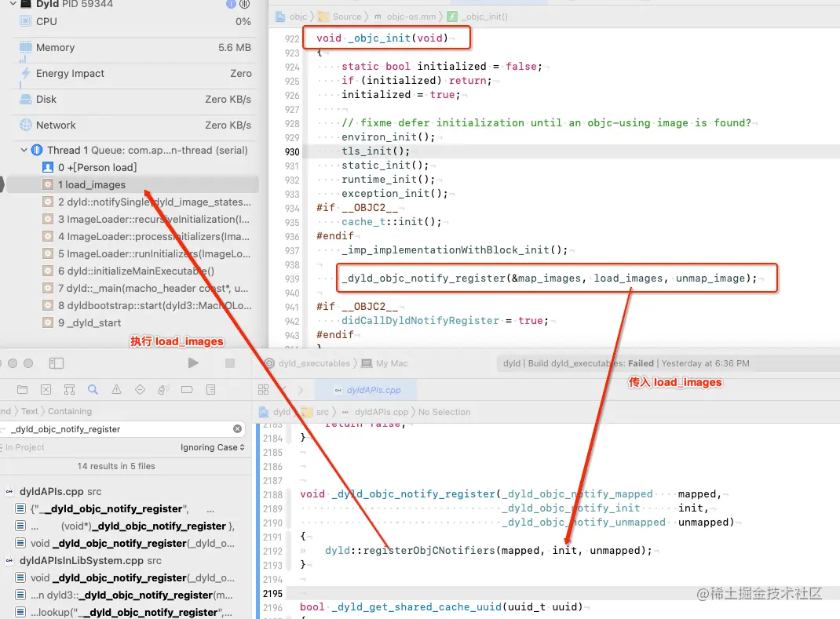The width and height of the screenshot is (840, 619).
Task: Click the In Project search scope
Action: point(24,447)
